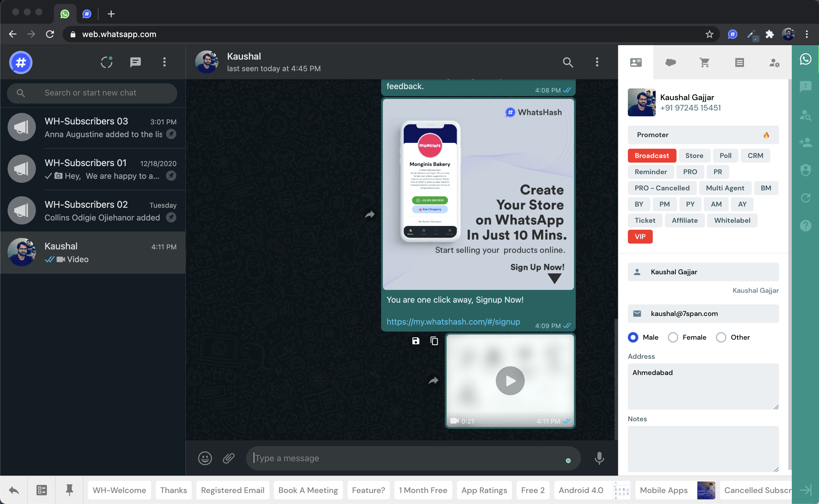Click the pin icon in quick replies bar

[x=70, y=490]
